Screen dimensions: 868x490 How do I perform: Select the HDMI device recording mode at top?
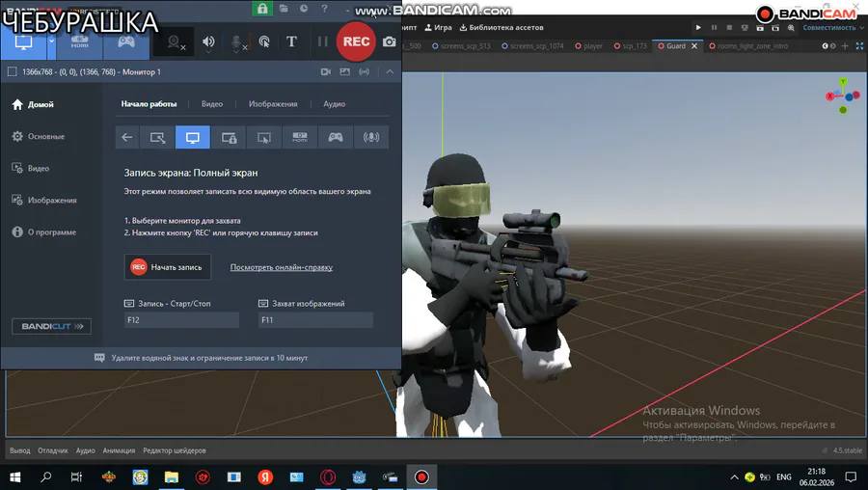80,42
